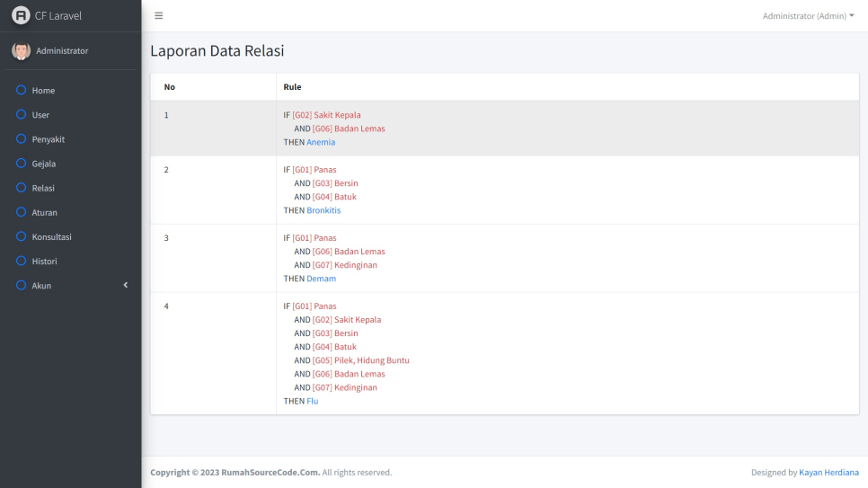Screen dimensions: 868x488
Task: Click [G01] Panas in rule 3
Action: (x=314, y=237)
